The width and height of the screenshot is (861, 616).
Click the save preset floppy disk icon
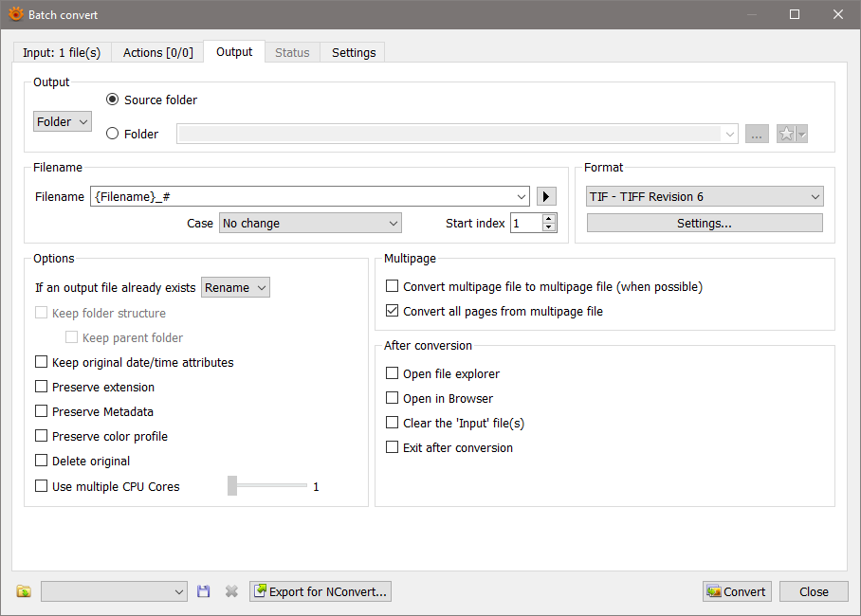click(204, 591)
